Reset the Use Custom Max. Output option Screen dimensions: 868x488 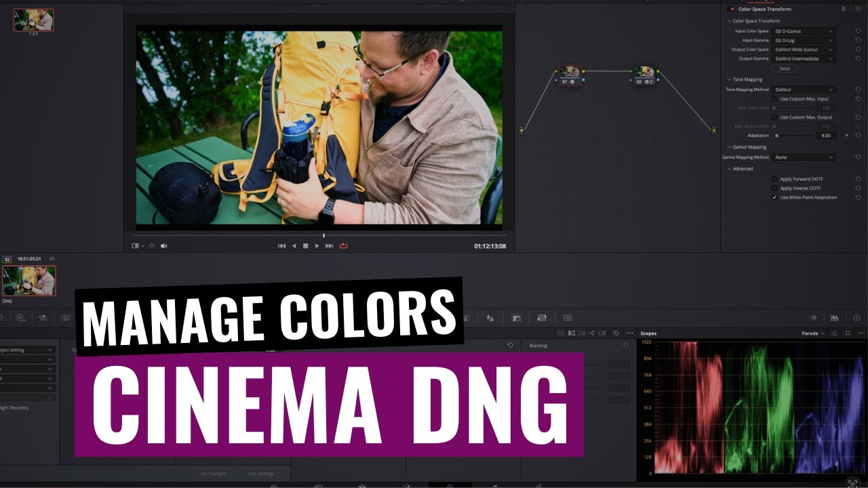(858, 117)
